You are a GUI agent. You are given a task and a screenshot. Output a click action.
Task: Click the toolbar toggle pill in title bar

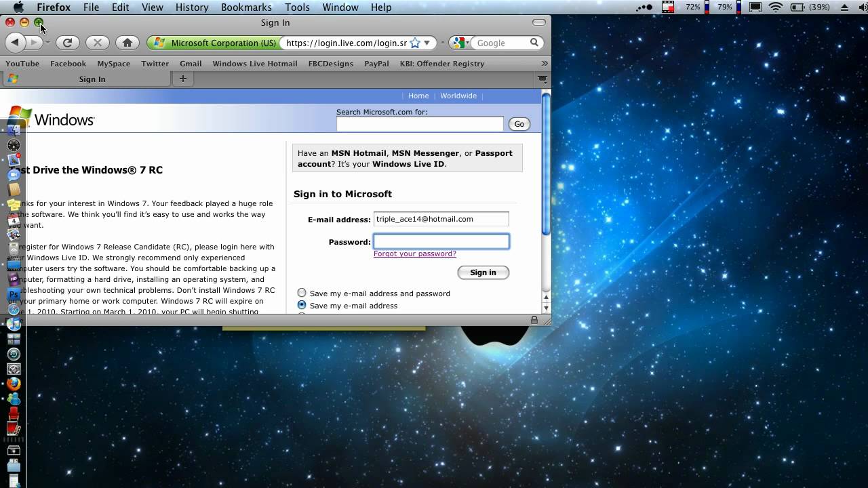pos(539,22)
